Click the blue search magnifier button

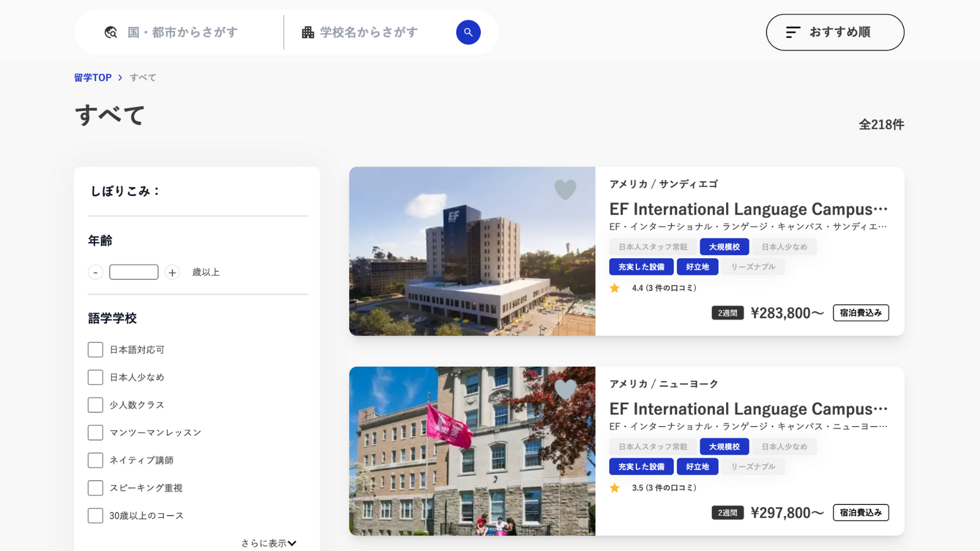(x=468, y=32)
